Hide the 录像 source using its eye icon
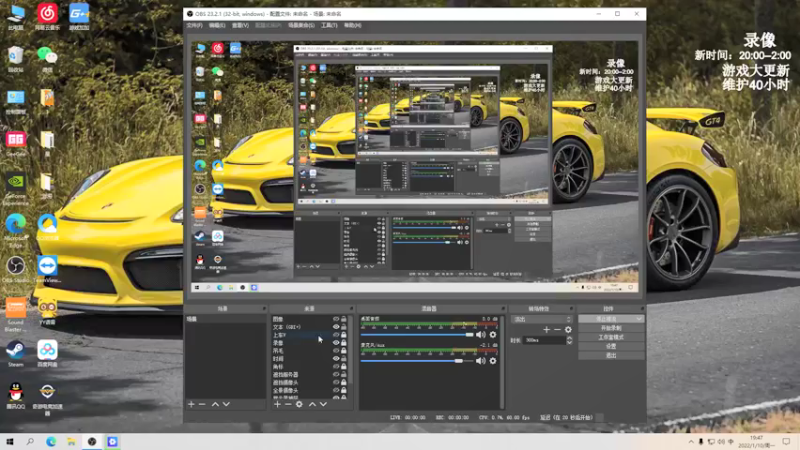Screen dimensions: 800x450 (336, 343)
